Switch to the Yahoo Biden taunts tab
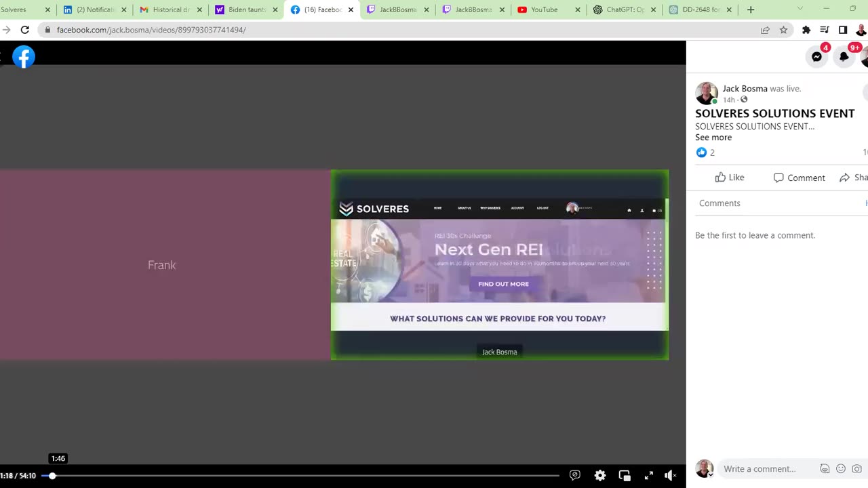 click(247, 9)
